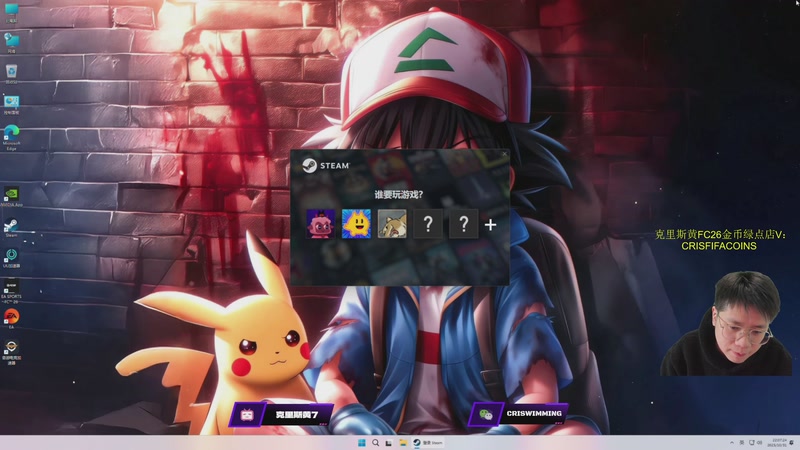Open the EA app desktop shortcut
Viewport: 800px width, 450px height.
click(11, 319)
